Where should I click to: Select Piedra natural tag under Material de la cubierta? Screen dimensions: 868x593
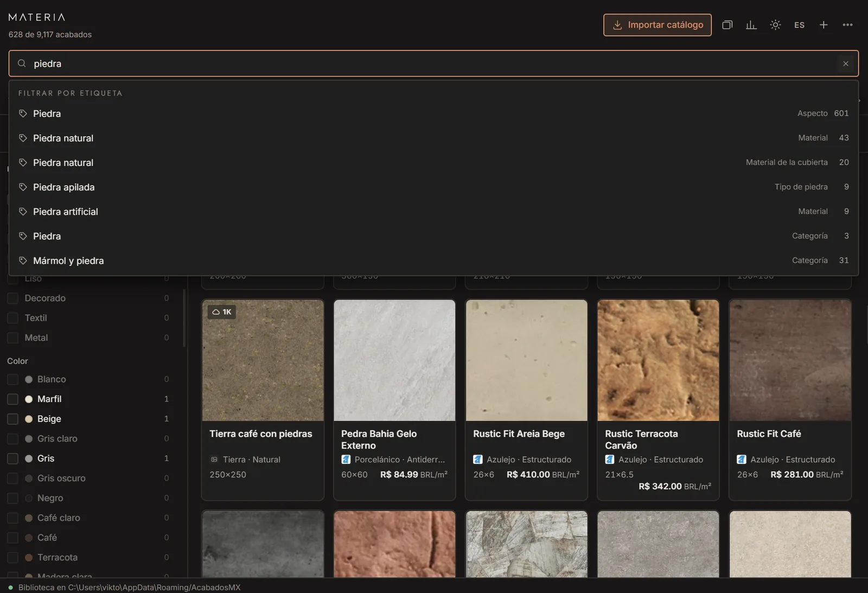pyautogui.click(x=433, y=162)
